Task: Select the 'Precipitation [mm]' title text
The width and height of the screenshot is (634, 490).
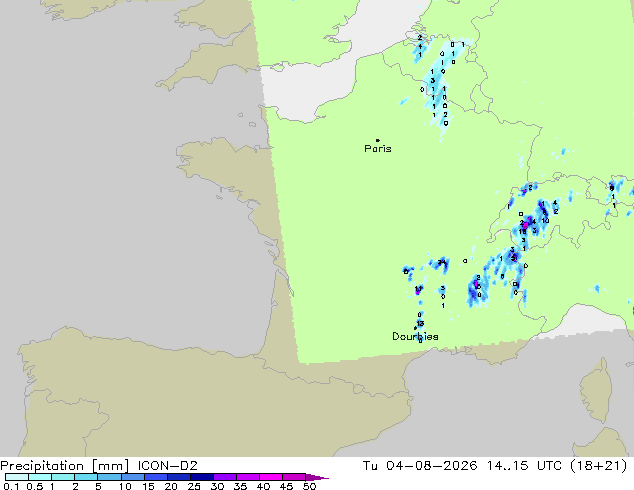Action: pos(65,466)
